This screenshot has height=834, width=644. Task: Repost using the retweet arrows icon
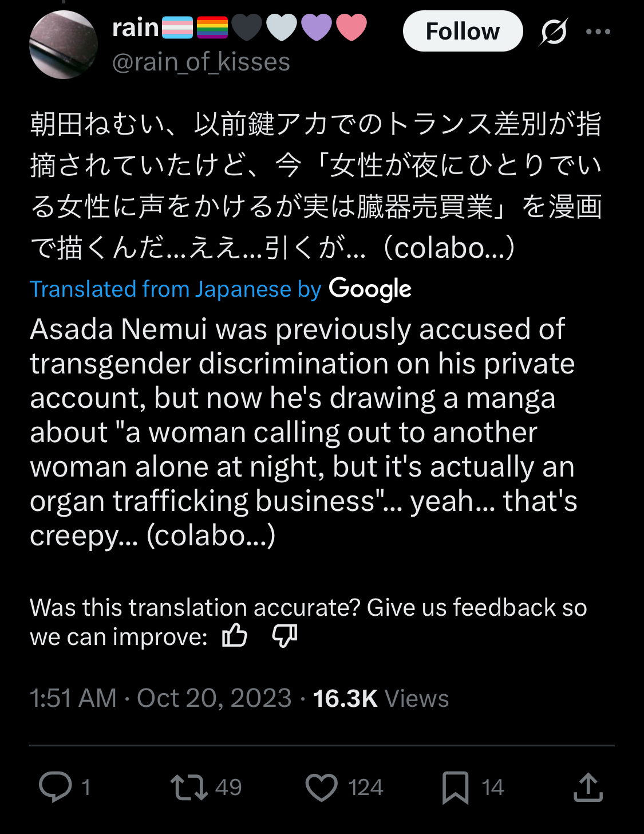point(189,787)
